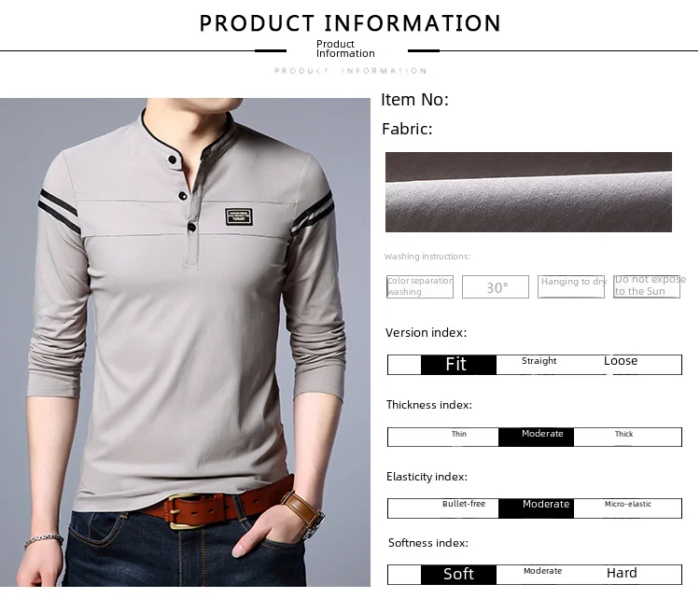Click the 30° washing temperature box

496,286
